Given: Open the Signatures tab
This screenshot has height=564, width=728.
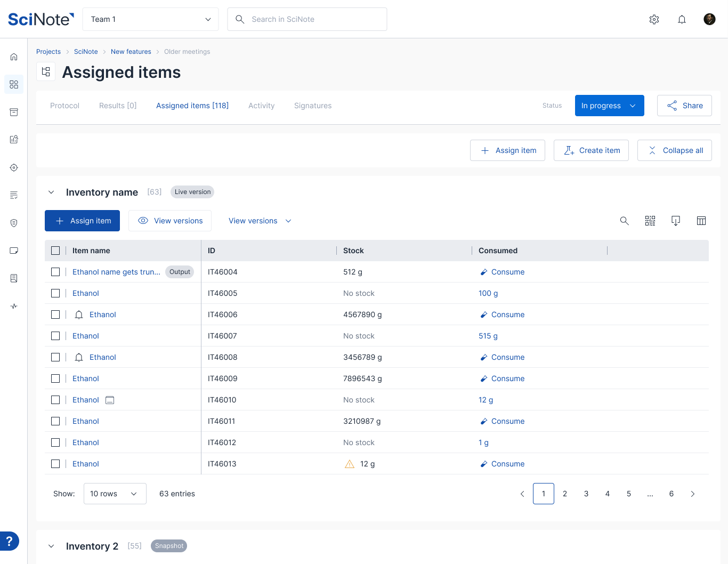Looking at the screenshot, I should (x=313, y=106).
